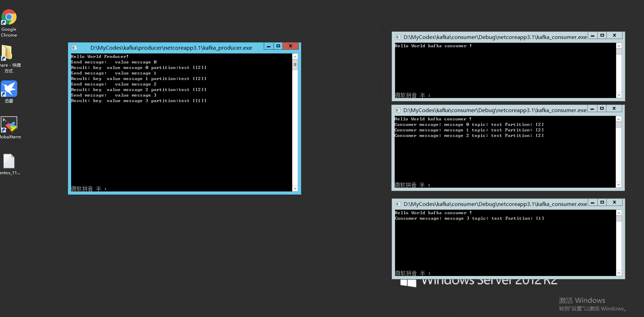Click the "Result: key value message 3" partition [[1]] line
The height and width of the screenshot is (317, 644).
pos(138,101)
